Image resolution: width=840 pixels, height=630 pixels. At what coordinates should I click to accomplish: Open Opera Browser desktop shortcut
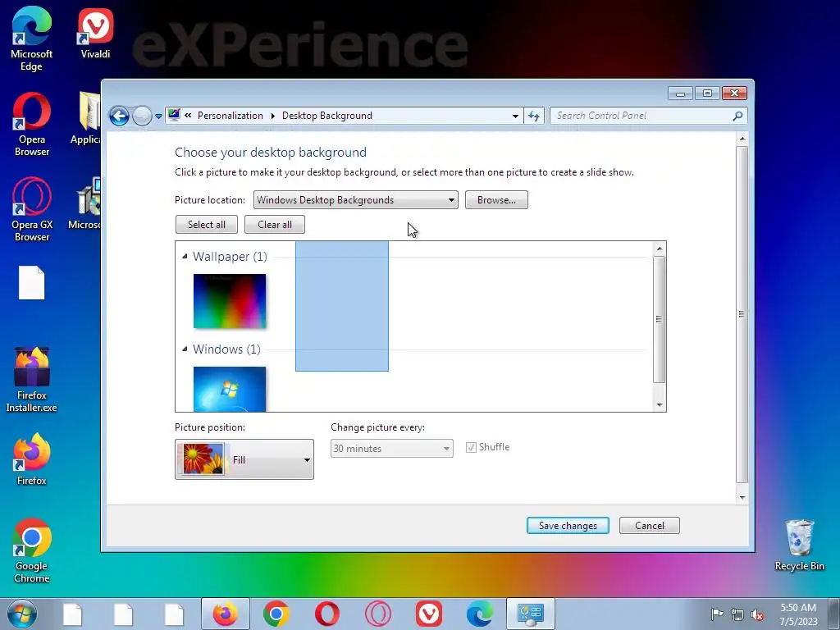tap(32, 125)
